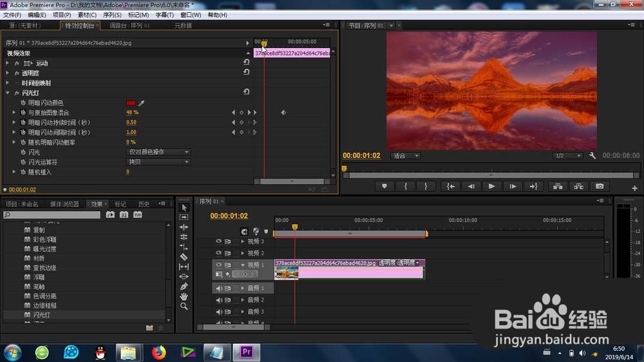Switch to the 媒体浏览器 tab
This screenshot has width=644, height=362.
(x=64, y=204)
